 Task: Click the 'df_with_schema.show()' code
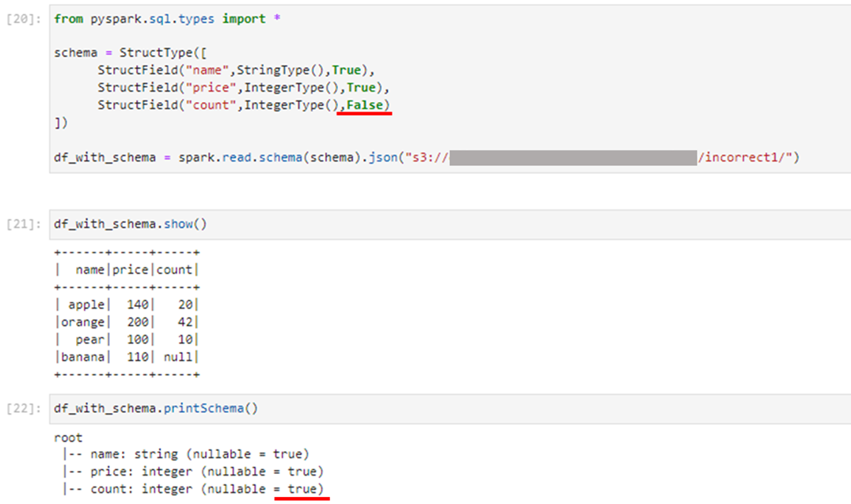pos(131,224)
